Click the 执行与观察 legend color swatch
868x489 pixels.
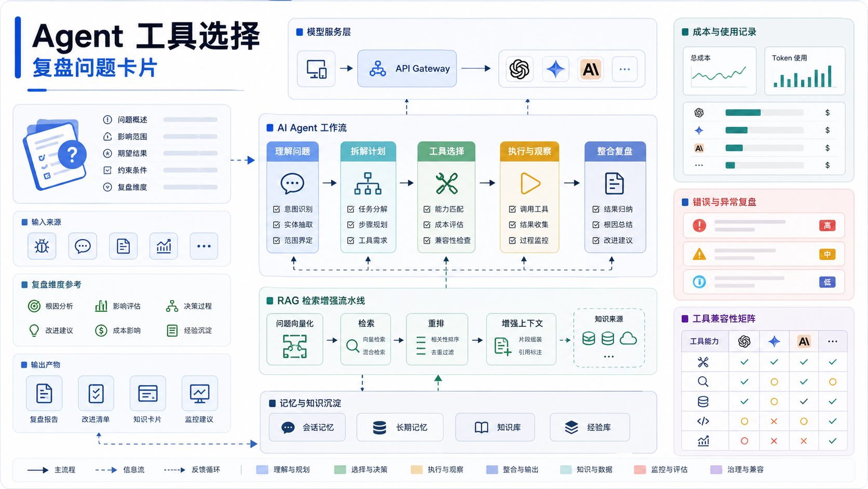click(416, 470)
